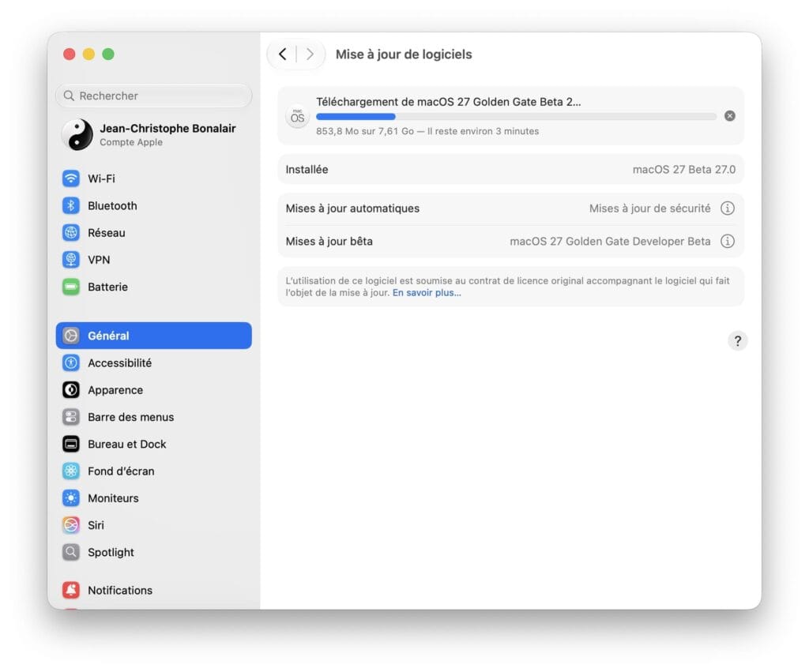This screenshot has width=809, height=672.
Task: Cancel the macOS 27 download
Action: [x=729, y=116]
